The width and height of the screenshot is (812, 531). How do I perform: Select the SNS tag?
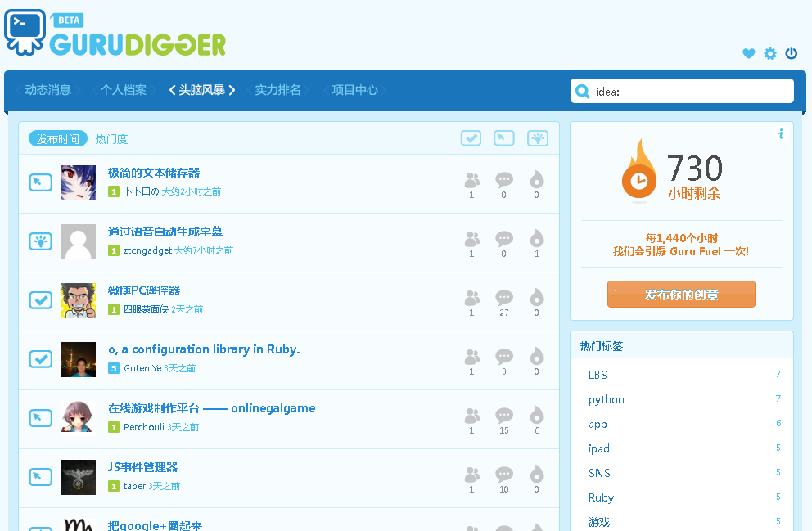(599, 473)
